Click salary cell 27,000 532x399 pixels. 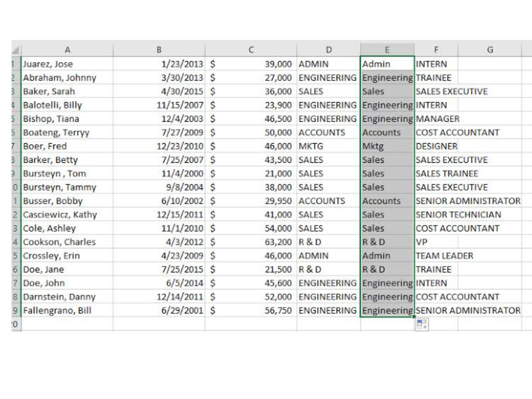(251, 78)
